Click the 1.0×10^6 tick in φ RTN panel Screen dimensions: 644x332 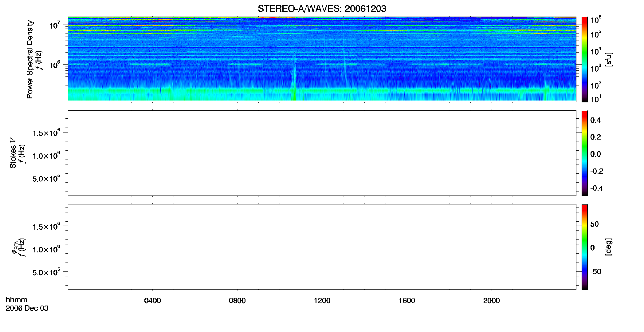46,249
